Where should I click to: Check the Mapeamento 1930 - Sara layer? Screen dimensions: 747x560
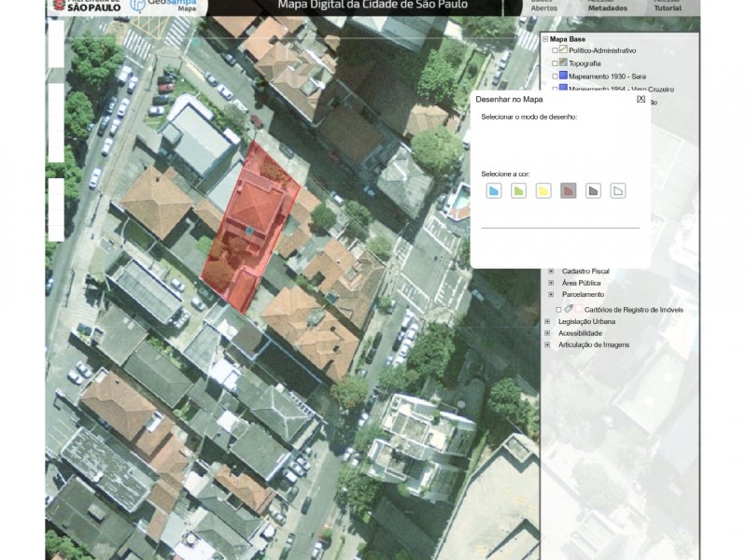pos(555,77)
